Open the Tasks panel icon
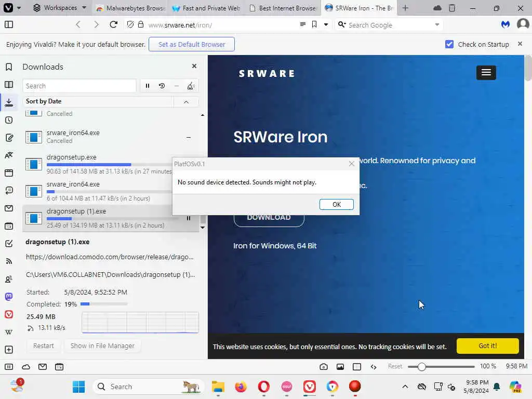Image resolution: width=532 pixels, height=399 pixels. point(9,243)
